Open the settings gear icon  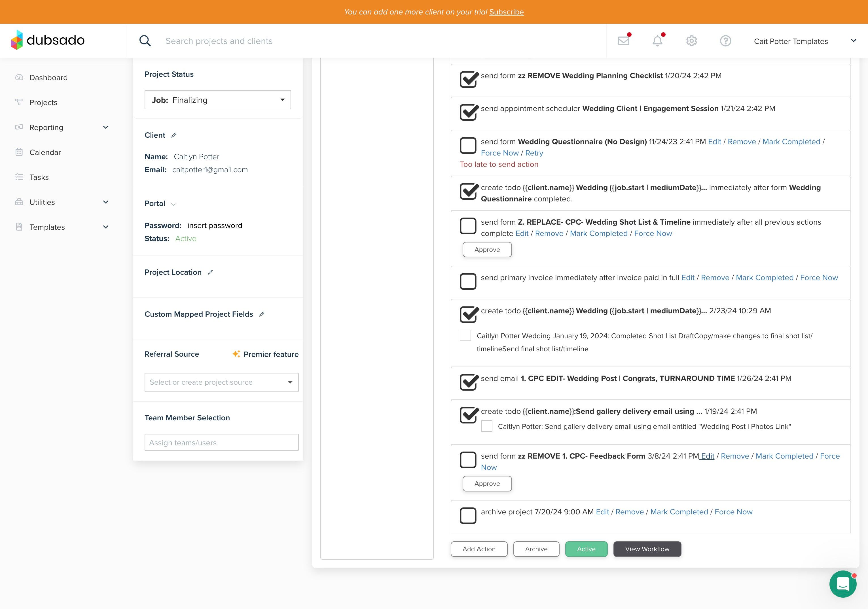[691, 41]
